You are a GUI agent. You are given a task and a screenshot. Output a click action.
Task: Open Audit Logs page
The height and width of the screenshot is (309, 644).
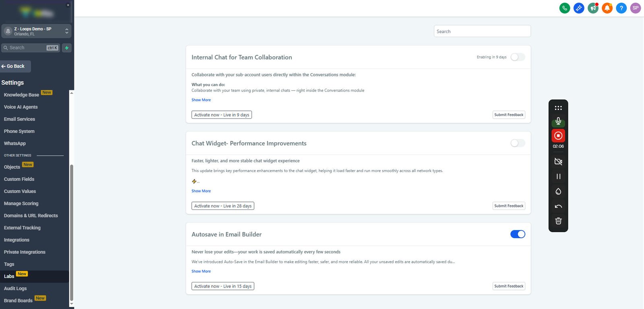pyautogui.click(x=15, y=288)
